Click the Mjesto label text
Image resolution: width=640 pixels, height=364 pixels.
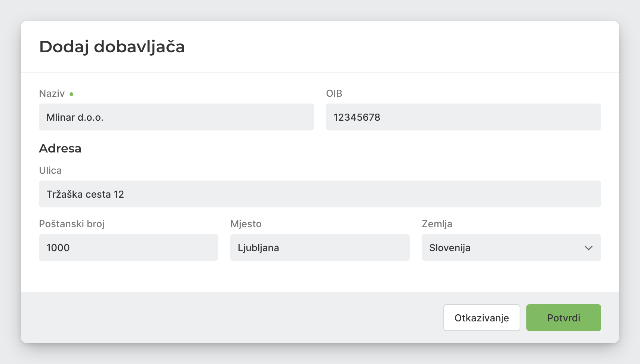point(246,224)
